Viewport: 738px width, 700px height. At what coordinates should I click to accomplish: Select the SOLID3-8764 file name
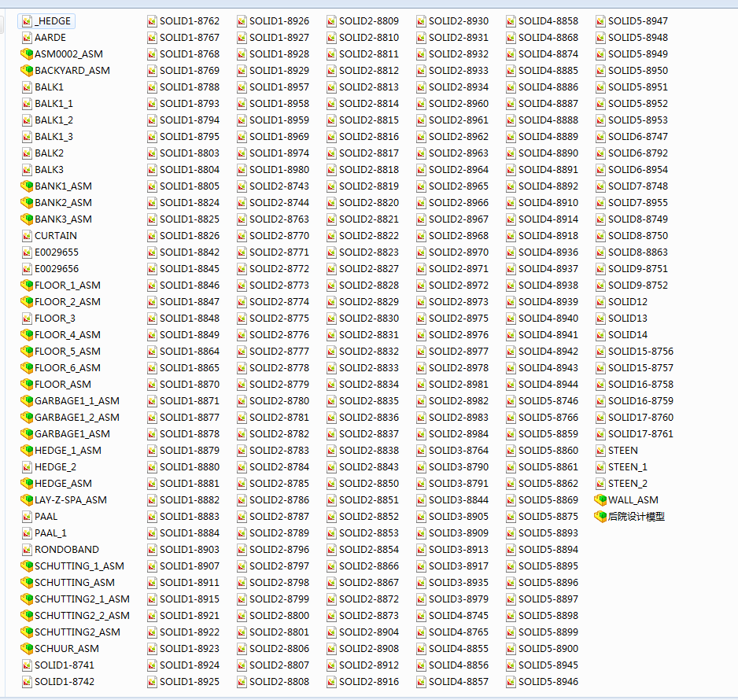point(459,451)
